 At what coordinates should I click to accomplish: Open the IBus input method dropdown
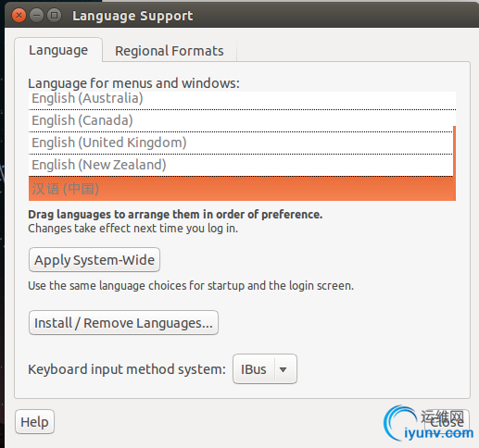point(265,369)
